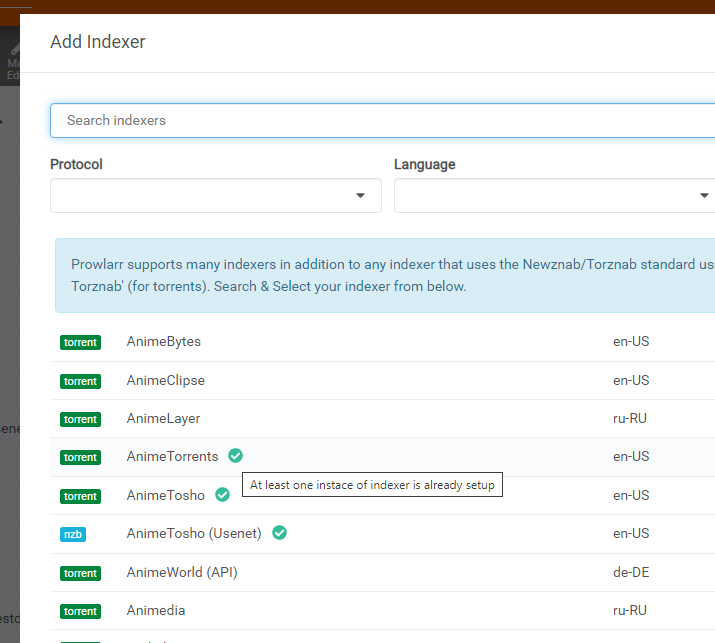Click the en-US language of AnimeClipse
This screenshot has height=643, width=715.
pos(631,380)
